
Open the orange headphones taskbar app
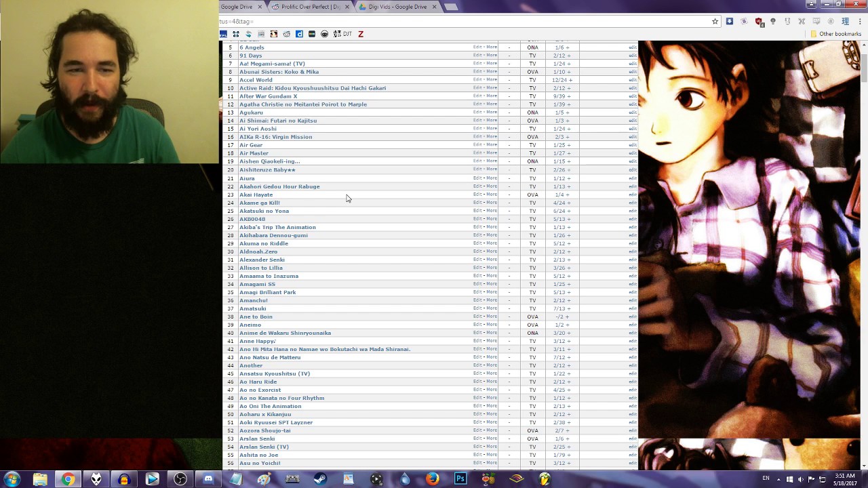pos(124,479)
